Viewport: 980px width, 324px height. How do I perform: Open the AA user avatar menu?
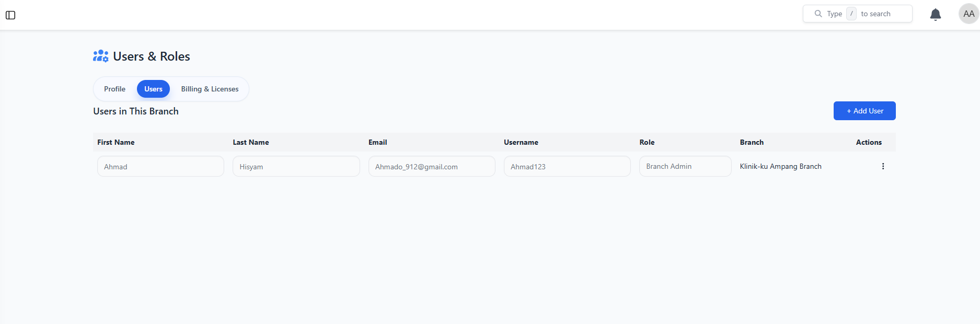click(x=969, y=14)
